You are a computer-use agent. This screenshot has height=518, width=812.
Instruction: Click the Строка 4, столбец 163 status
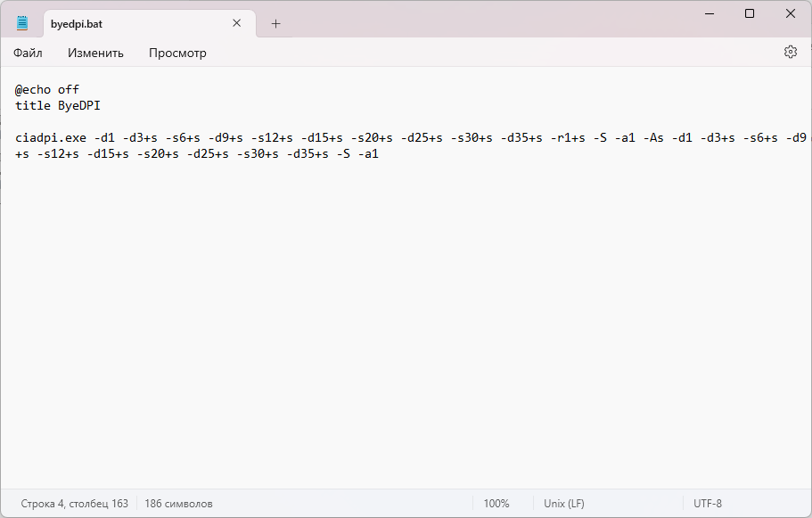coord(75,504)
